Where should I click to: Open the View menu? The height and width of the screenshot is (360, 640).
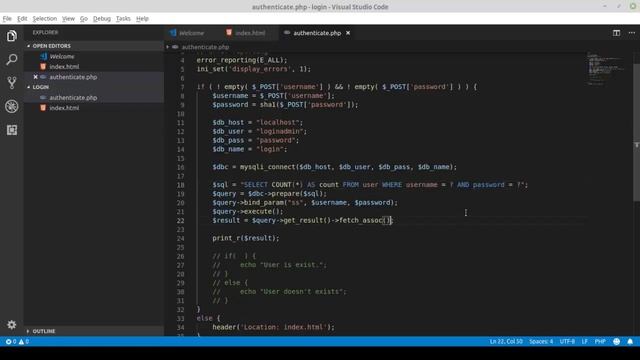coord(68,18)
